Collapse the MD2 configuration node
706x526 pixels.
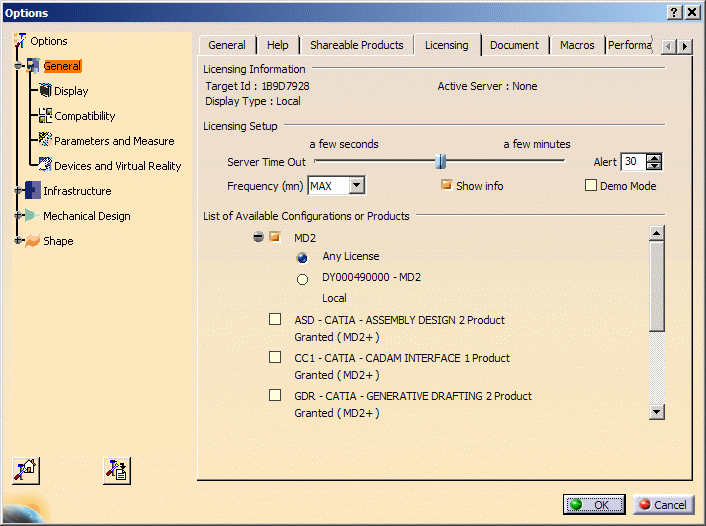(258, 236)
